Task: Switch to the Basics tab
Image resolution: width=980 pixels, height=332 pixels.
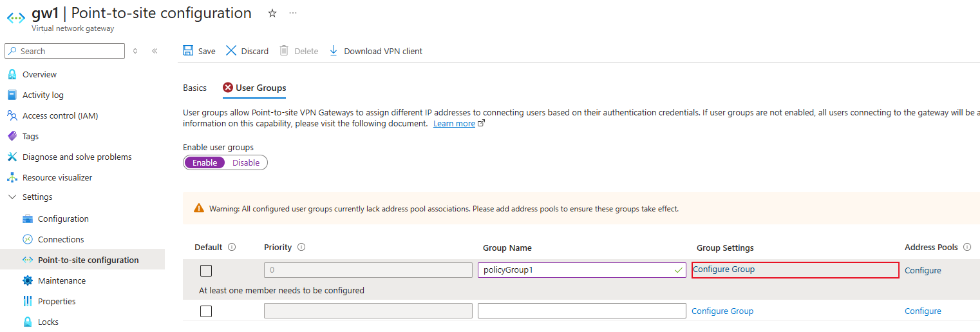Action: coord(195,88)
